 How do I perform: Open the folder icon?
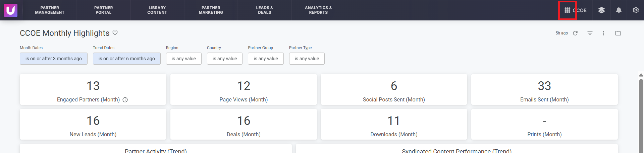[618, 33]
